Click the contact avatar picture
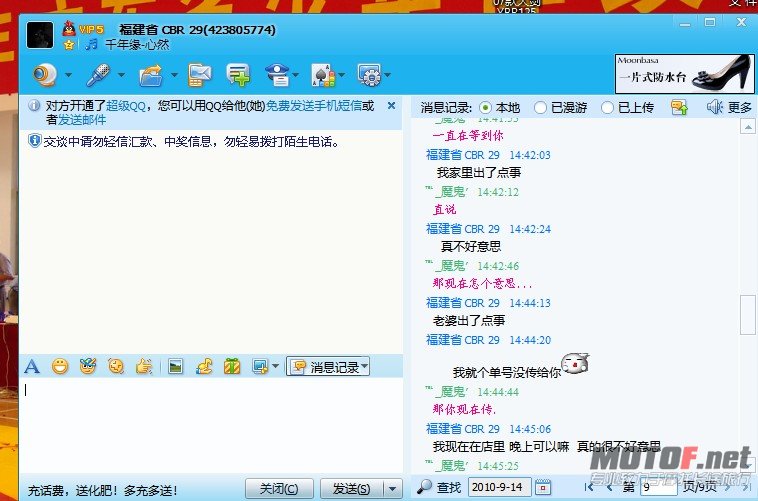This screenshot has height=501, width=758. point(40,35)
